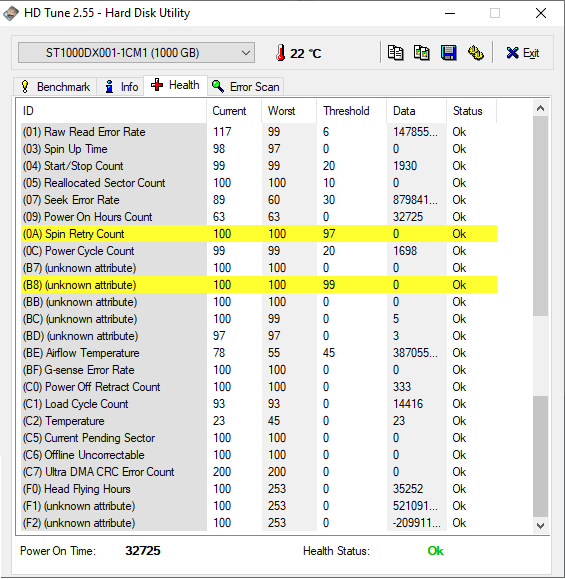Click scrollbar down arrow in attribute list

(x=540, y=525)
